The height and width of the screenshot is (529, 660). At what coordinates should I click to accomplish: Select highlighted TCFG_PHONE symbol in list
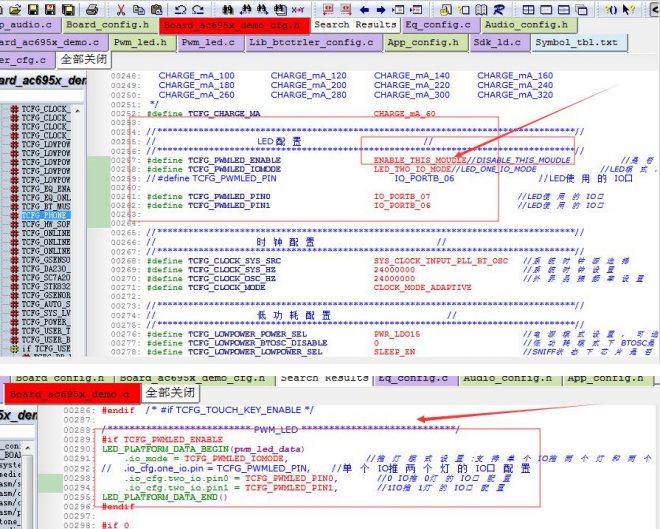[46, 215]
